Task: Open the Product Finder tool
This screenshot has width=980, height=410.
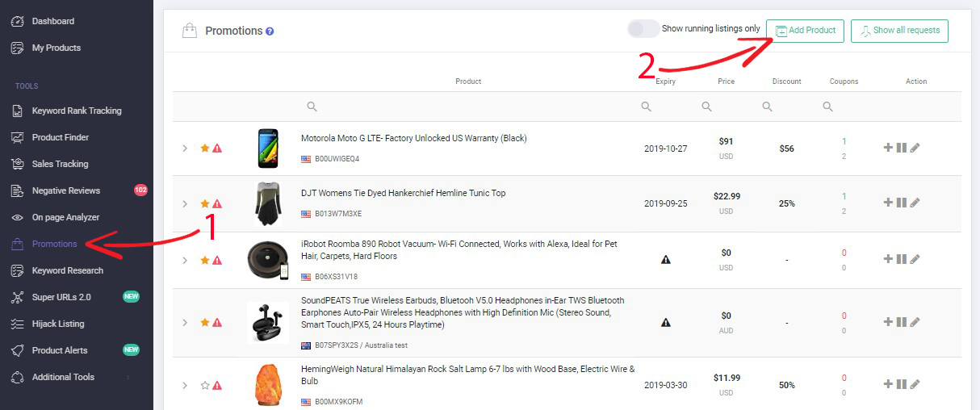Action: (61, 137)
